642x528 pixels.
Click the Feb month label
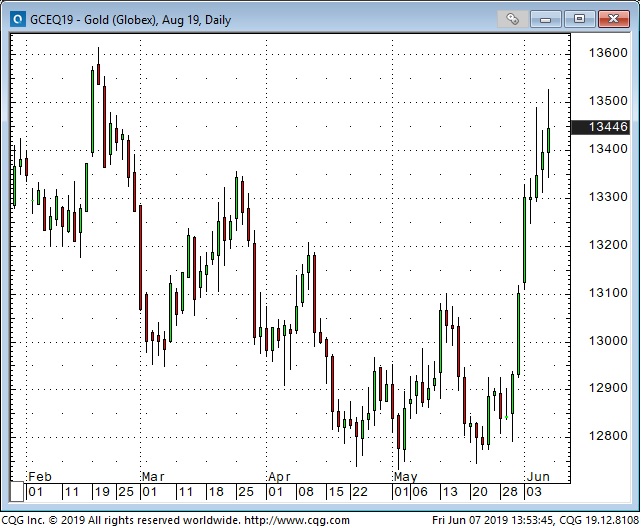pyautogui.click(x=40, y=477)
